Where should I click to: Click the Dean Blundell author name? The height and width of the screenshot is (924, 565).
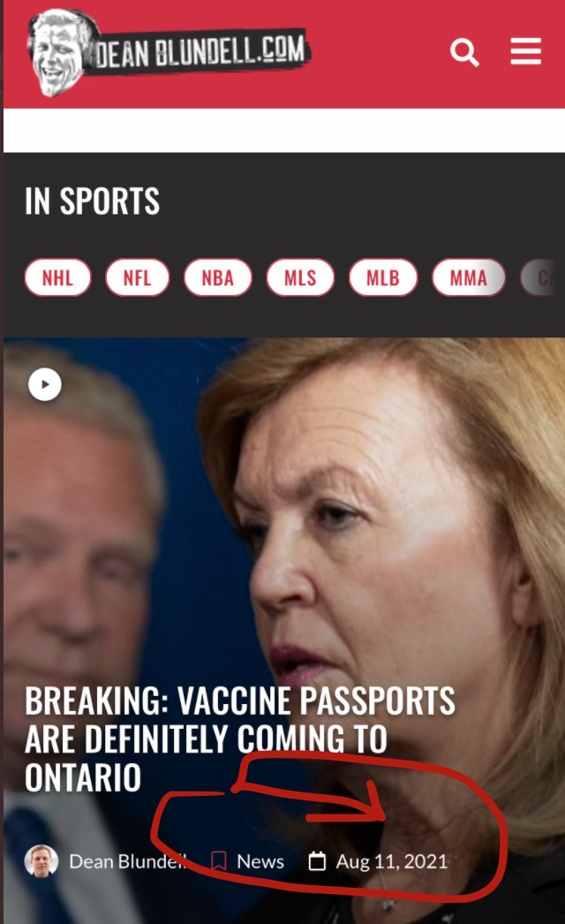(x=127, y=861)
